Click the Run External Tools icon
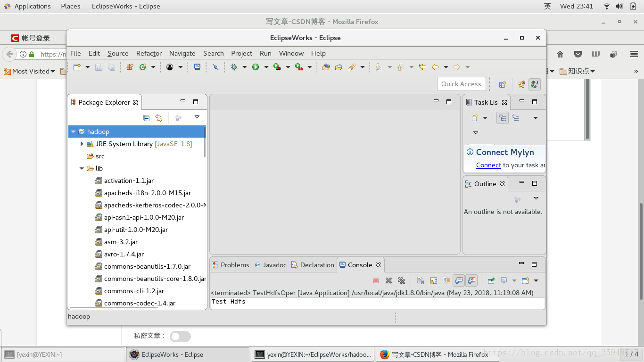This screenshot has width=644, height=362. point(299,67)
